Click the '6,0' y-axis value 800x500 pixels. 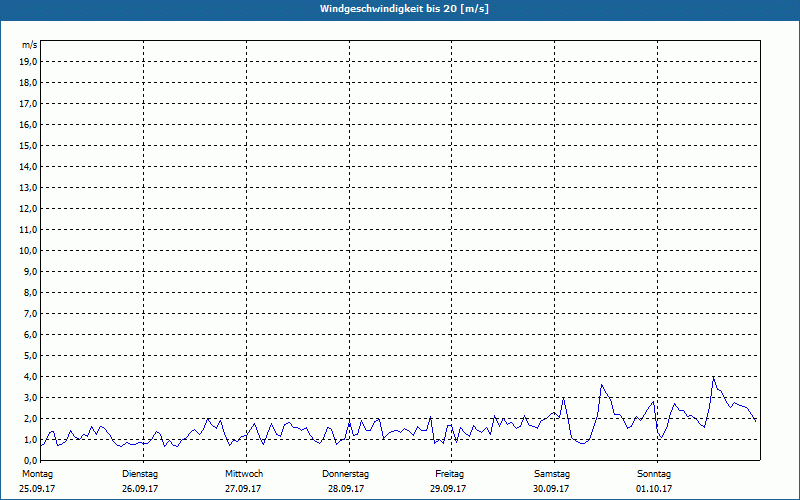pyautogui.click(x=31, y=334)
